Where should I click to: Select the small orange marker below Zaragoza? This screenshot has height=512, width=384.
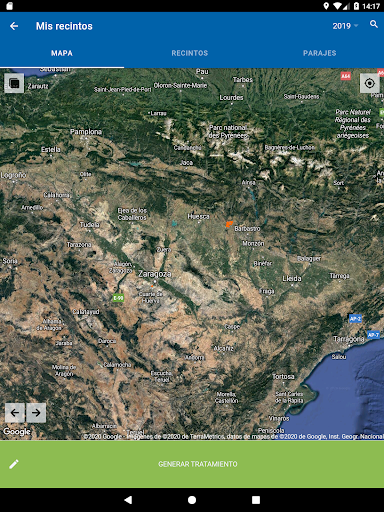click(152, 286)
